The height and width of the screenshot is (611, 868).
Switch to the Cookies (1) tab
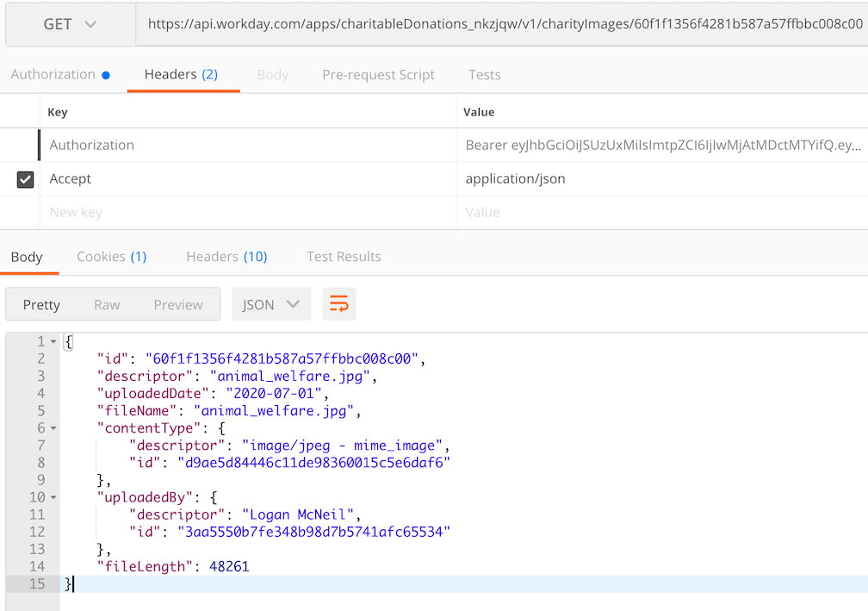[111, 257]
